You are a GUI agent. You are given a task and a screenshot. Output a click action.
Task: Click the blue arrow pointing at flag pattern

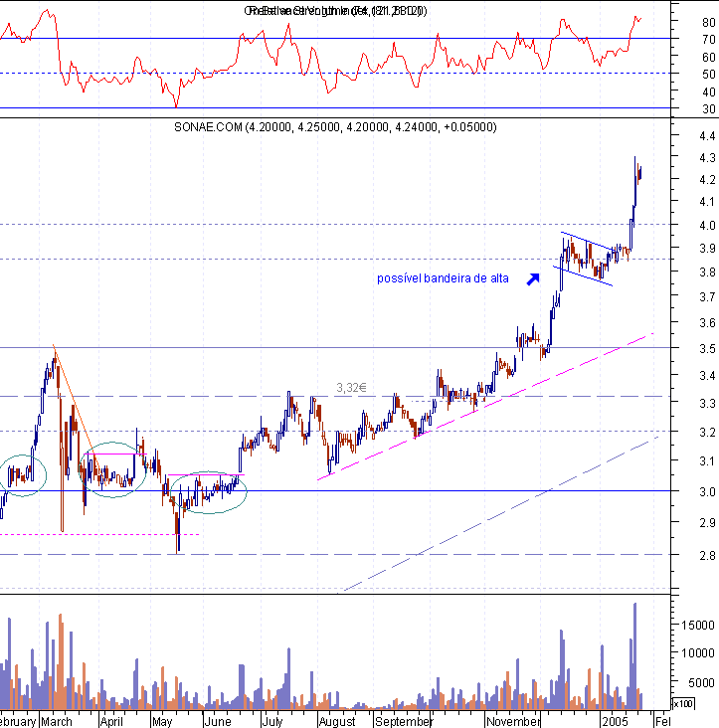[533, 279]
